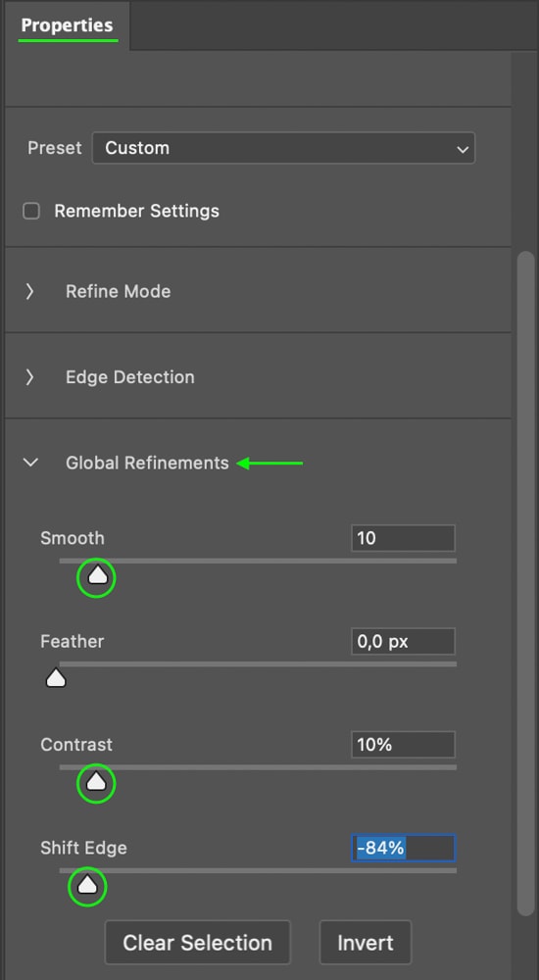Click the Global Refinements section title
Viewport: 539px width, 980px height.
tap(147, 464)
